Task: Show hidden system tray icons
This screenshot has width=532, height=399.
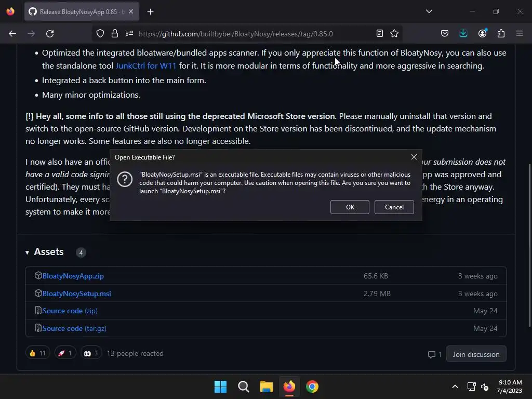Action: click(455, 387)
